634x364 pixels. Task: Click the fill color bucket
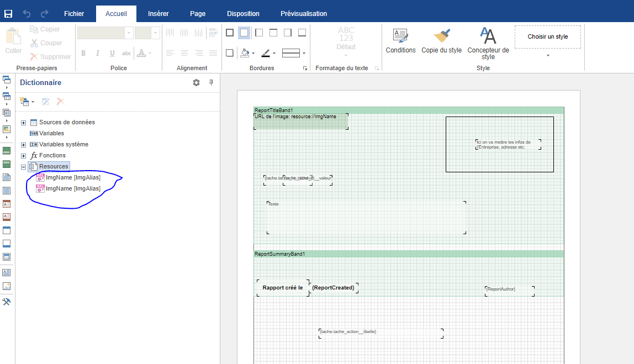click(x=245, y=53)
